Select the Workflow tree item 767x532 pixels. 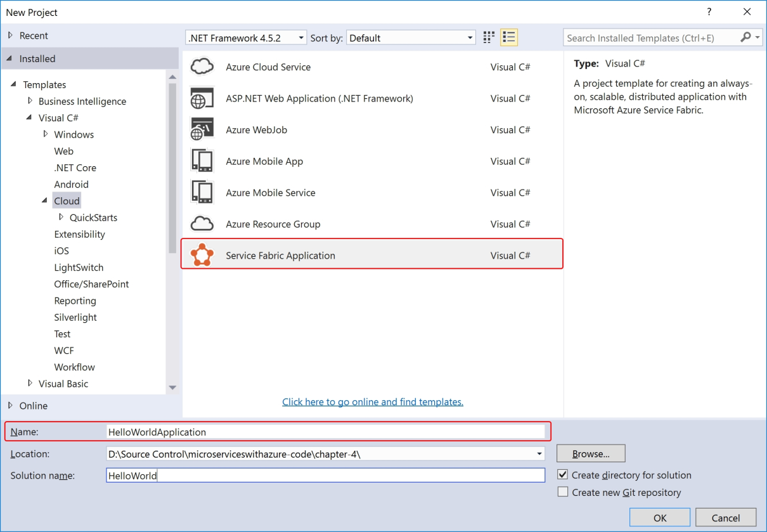coord(75,367)
